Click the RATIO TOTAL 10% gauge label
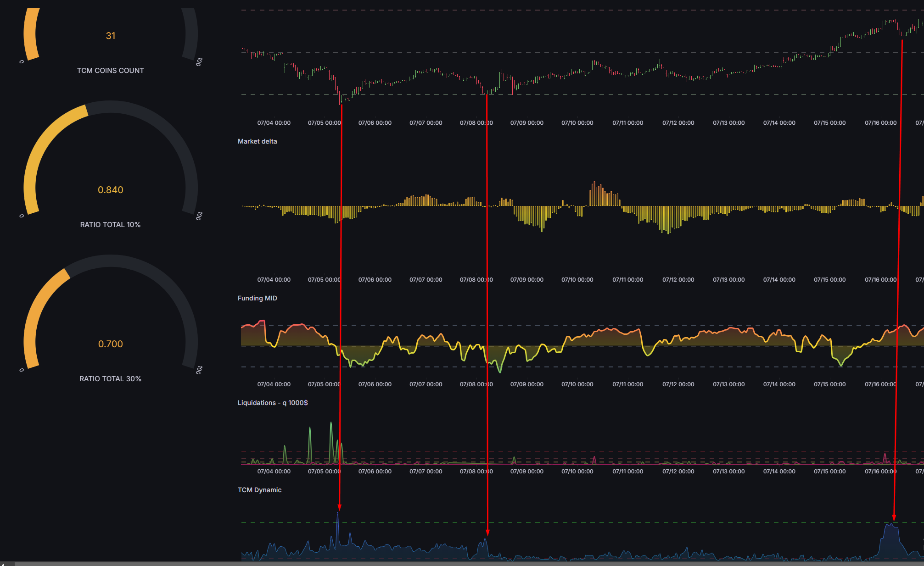This screenshot has width=924, height=566. point(110,225)
